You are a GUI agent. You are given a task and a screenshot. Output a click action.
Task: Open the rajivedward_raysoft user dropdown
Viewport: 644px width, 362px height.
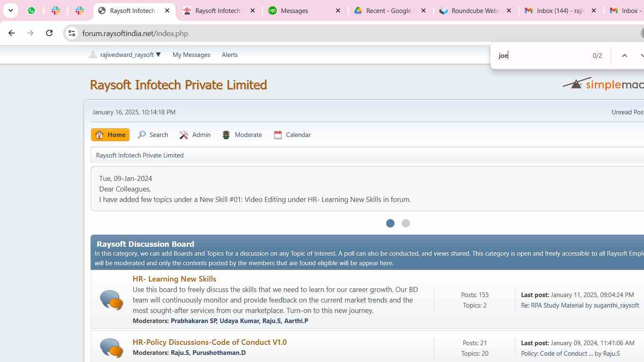coord(125,55)
